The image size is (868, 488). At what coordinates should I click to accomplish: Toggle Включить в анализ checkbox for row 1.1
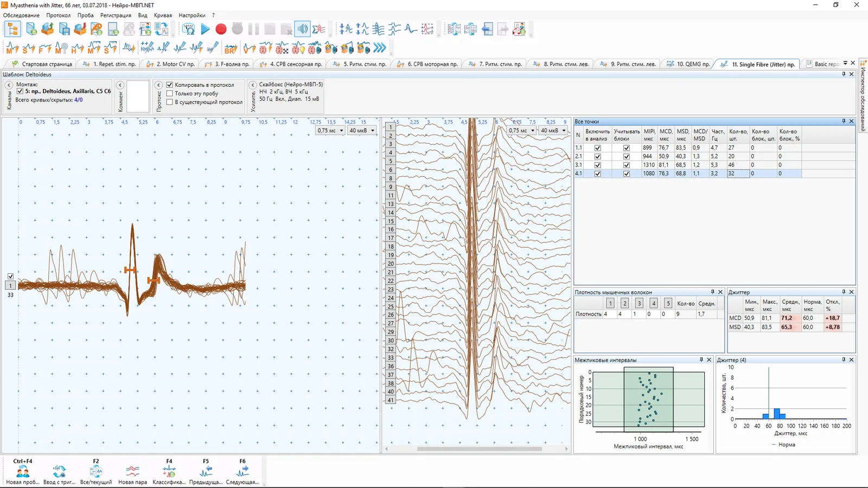[597, 148]
